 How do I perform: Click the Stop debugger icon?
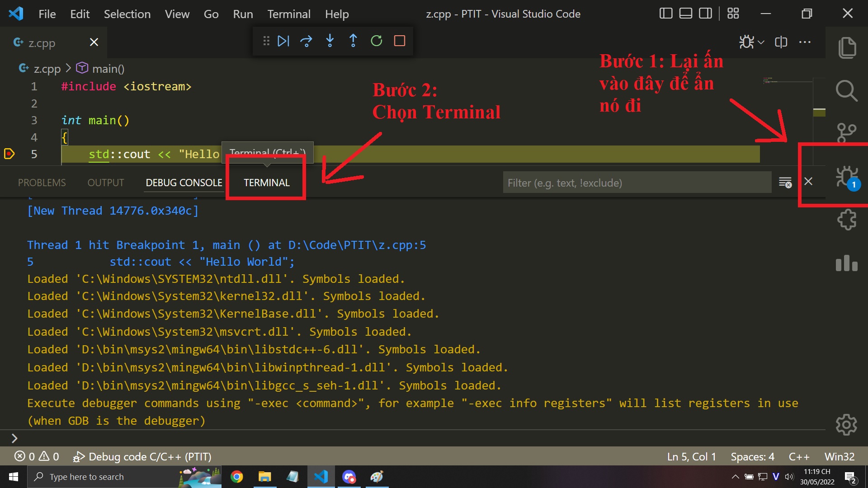[400, 41]
